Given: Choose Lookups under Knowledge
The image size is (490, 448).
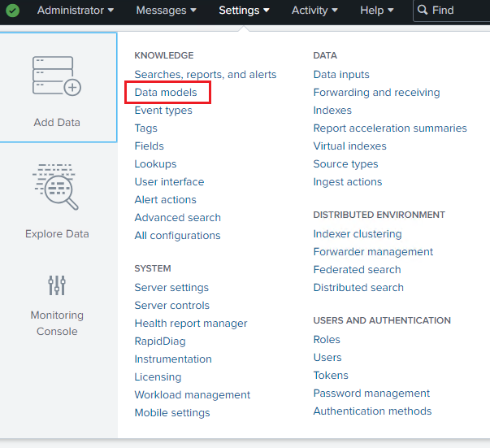Looking at the screenshot, I should [155, 164].
